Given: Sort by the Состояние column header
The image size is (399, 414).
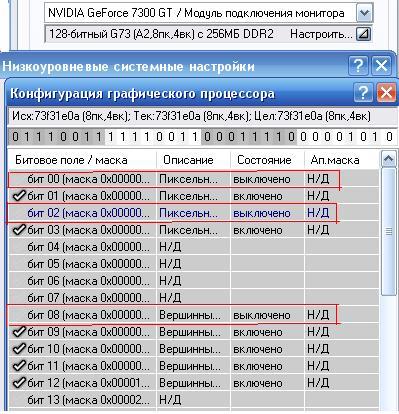Looking at the screenshot, I should 267,160.
